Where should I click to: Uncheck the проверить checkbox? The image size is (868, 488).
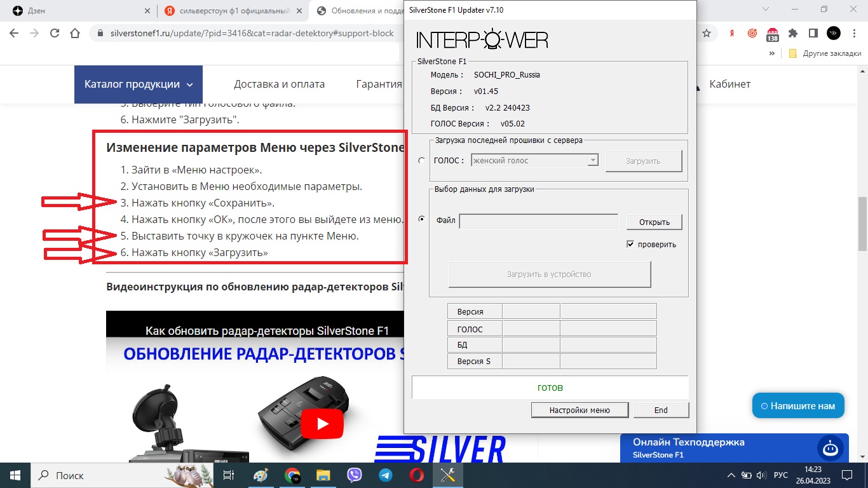(x=630, y=244)
